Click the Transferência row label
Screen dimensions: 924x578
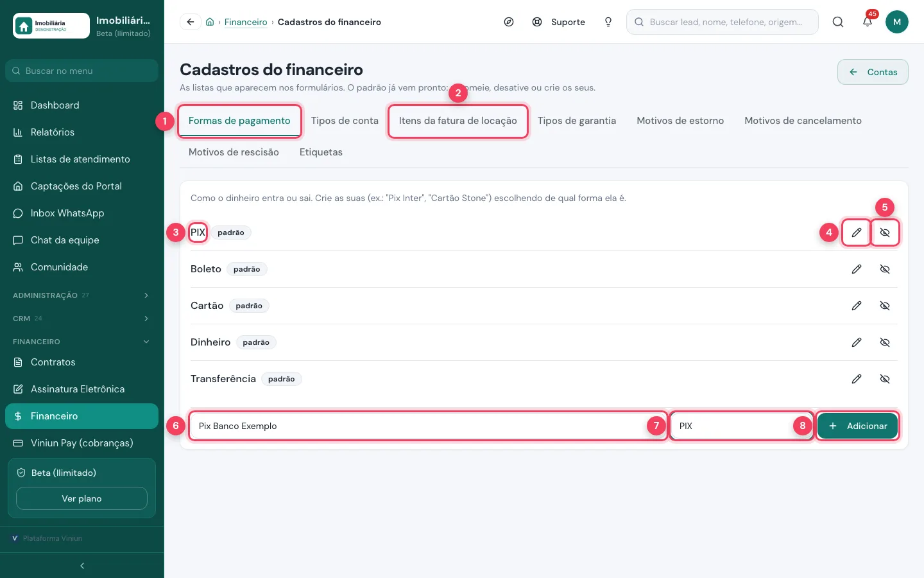point(223,379)
